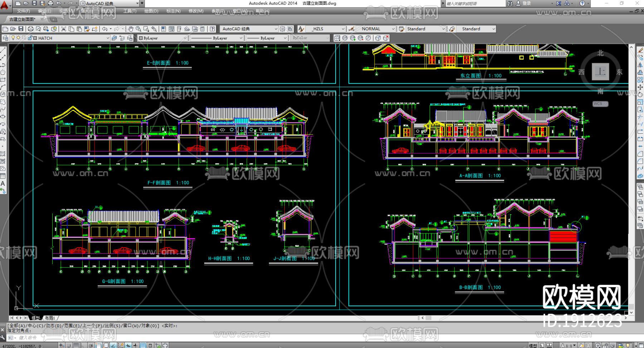The height and width of the screenshot is (348, 644).
Task: Click the ViewCube 东 east label
Action: click(x=619, y=72)
